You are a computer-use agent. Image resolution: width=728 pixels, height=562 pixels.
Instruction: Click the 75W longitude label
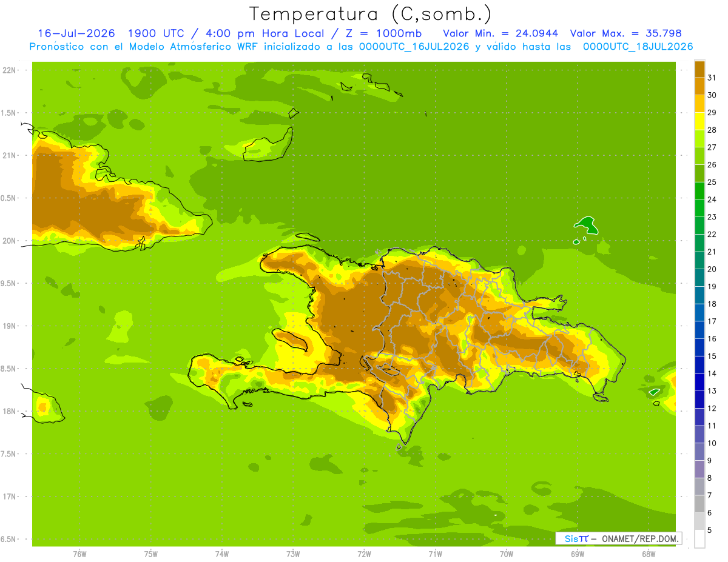[151, 554]
